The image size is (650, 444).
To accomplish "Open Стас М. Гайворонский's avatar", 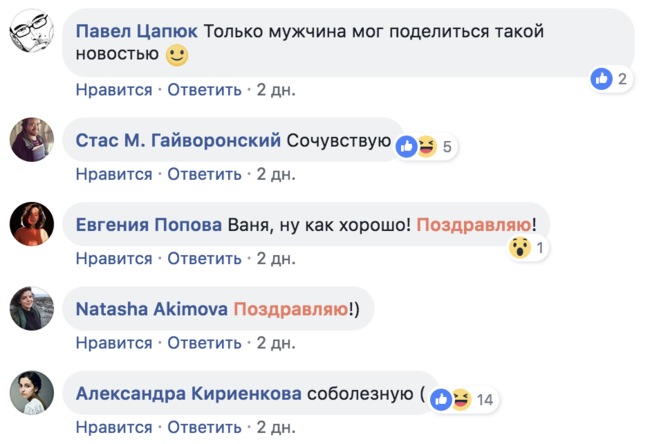I will pyautogui.click(x=31, y=139).
